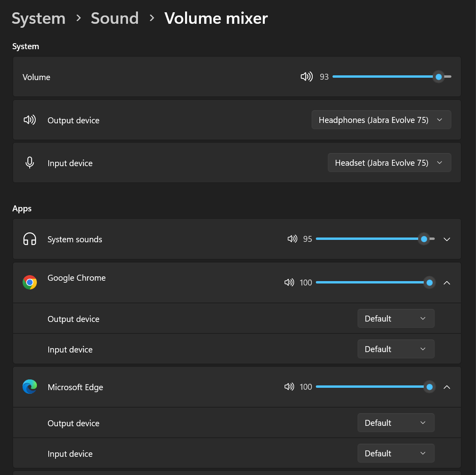Click the Google Chrome app icon
Image resolution: width=476 pixels, height=475 pixels.
pyautogui.click(x=30, y=282)
